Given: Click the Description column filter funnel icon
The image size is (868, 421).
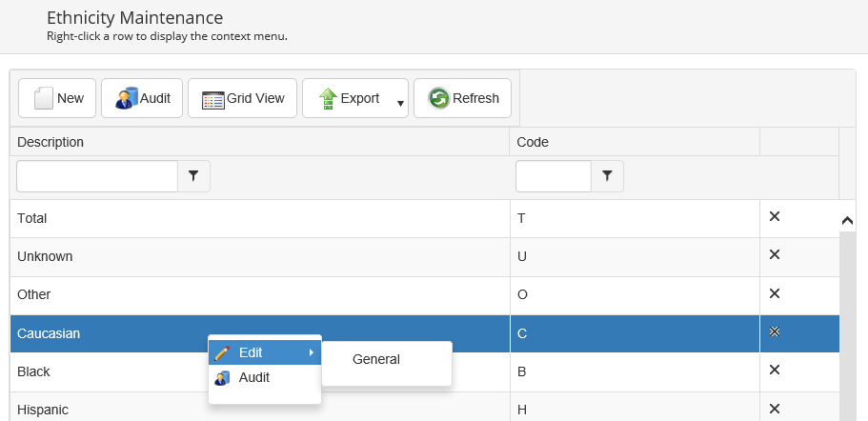Looking at the screenshot, I should 194,176.
